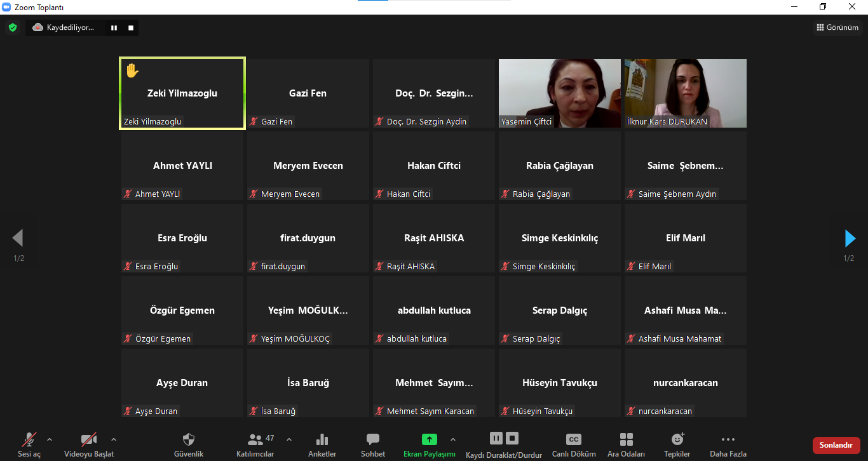
Task: Click pause icon above Kaydı Duraklat/Durdur
Action: point(496,438)
